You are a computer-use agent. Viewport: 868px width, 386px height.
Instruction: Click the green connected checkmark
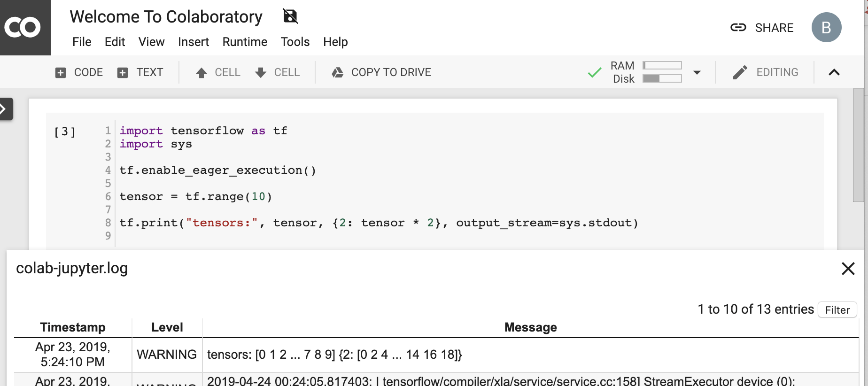(x=595, y=72)
